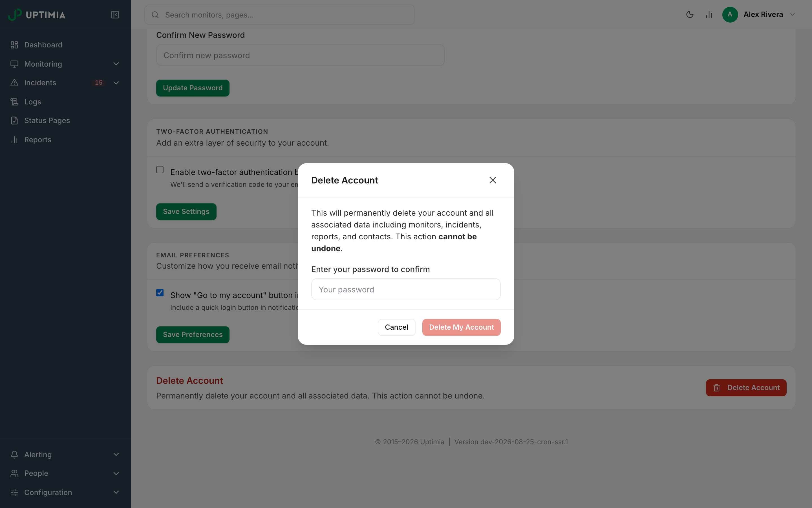Click the Confirm new password field
Viewport: 812px width, 508px height.
(300, 55)
